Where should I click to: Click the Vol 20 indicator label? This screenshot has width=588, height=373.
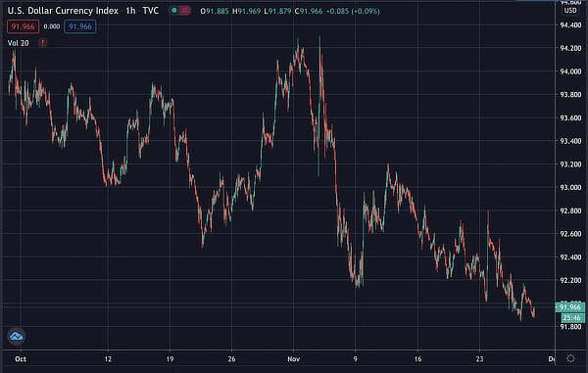(x=18, y=43)
